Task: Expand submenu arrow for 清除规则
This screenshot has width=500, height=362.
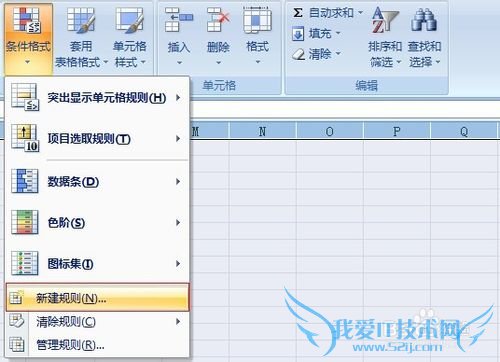Action: [178, 322]
